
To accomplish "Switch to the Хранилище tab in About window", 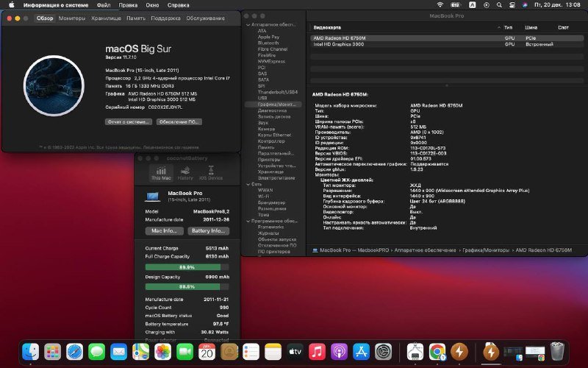I will (106, 18).
